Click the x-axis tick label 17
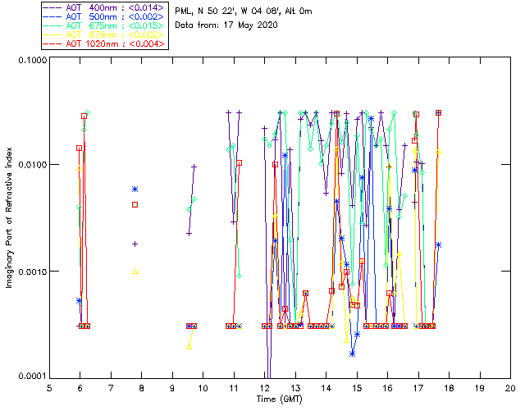This screenshot has height=420, width=525. tap(418, 388)
